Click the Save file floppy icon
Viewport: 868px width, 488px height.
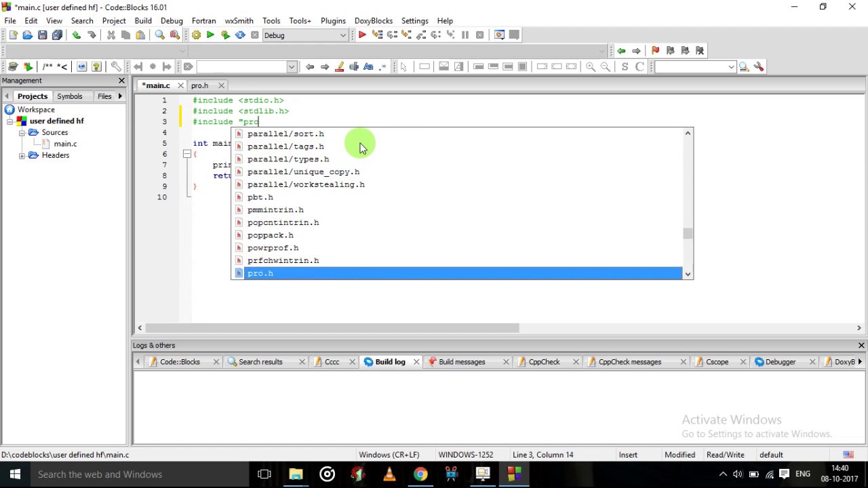pos(42,35)
